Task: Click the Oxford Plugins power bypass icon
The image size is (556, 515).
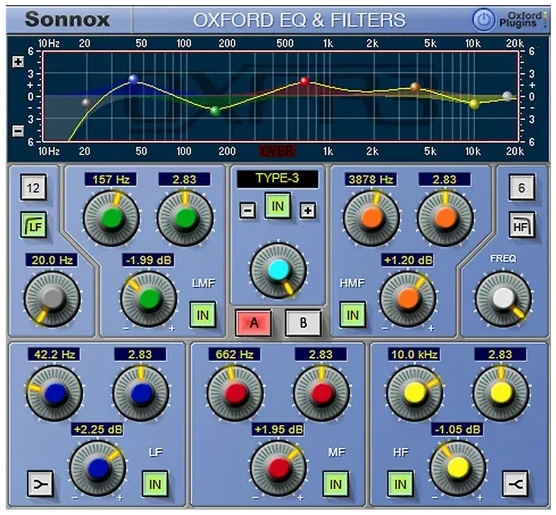Action: (x=483, y=20)
